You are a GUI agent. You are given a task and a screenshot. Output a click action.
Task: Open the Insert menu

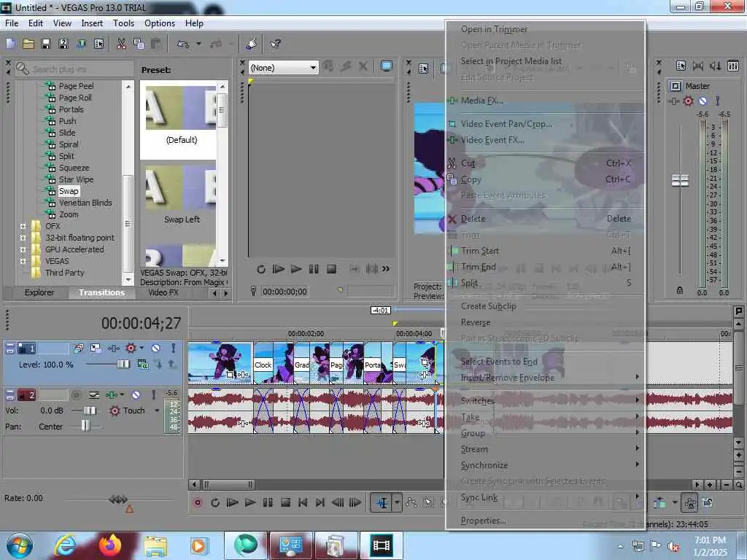(92, 23)
